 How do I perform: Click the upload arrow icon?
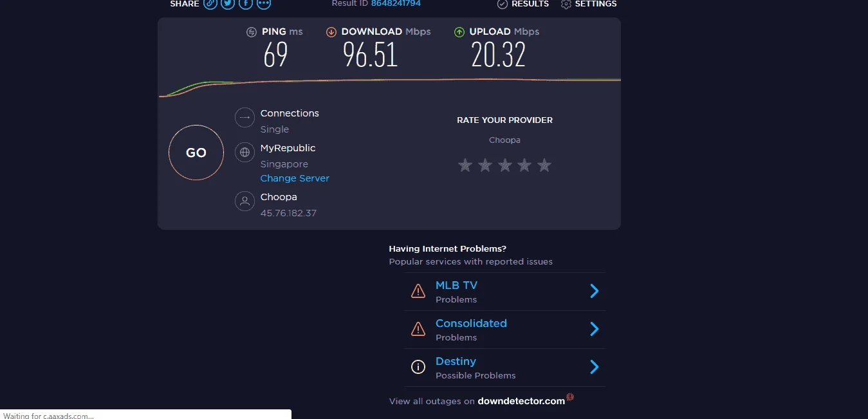(x=459, y=32)
